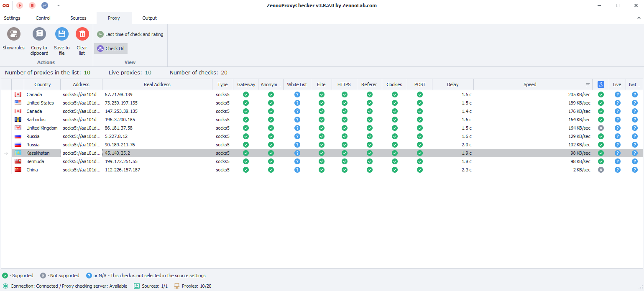The width and height of the screenshot is (644, 291).
Task: Click the Kazakhstan flag icon
Action: click(18, 153)
